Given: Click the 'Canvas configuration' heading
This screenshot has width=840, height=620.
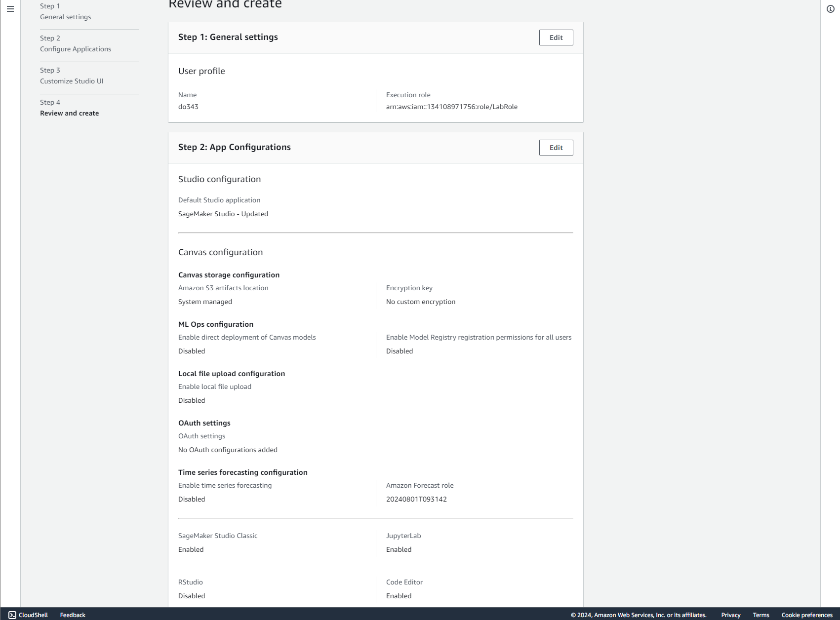Looking at the screenshot, I should [220, 252].
